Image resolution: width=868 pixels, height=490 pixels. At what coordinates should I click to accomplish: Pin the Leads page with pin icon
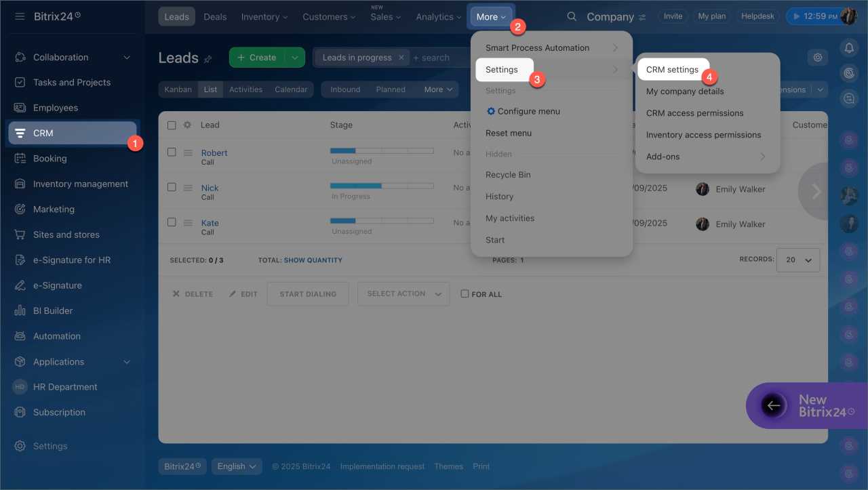pos(208,59)
